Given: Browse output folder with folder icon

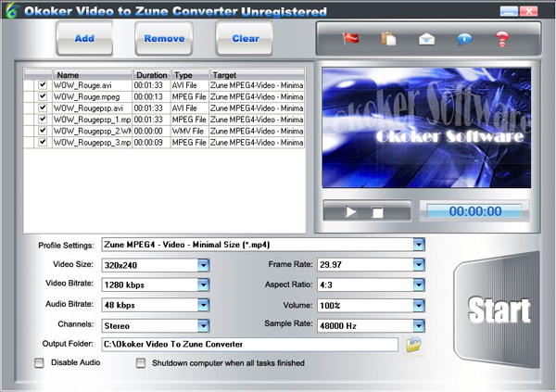Looking at the screenshot, I should pyautogui.click(x=413, y=344).
